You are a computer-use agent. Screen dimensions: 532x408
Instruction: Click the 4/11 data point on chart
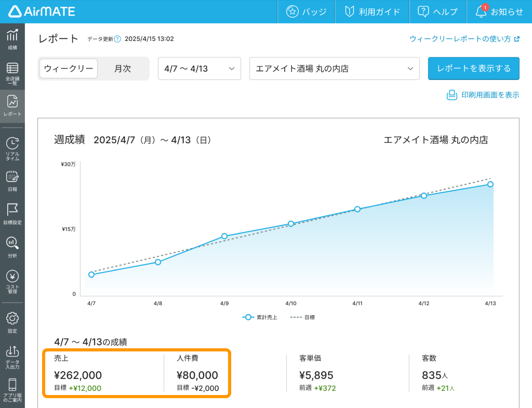point(357,209)
